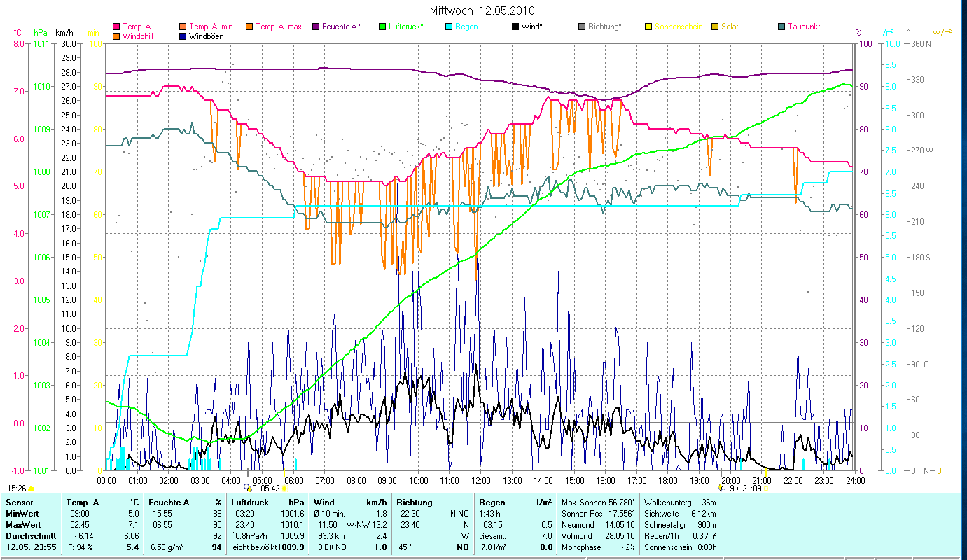This screenshot has width=967, height=560.
Task: Toggle the Solar legend entry
Action: (715, 27)
